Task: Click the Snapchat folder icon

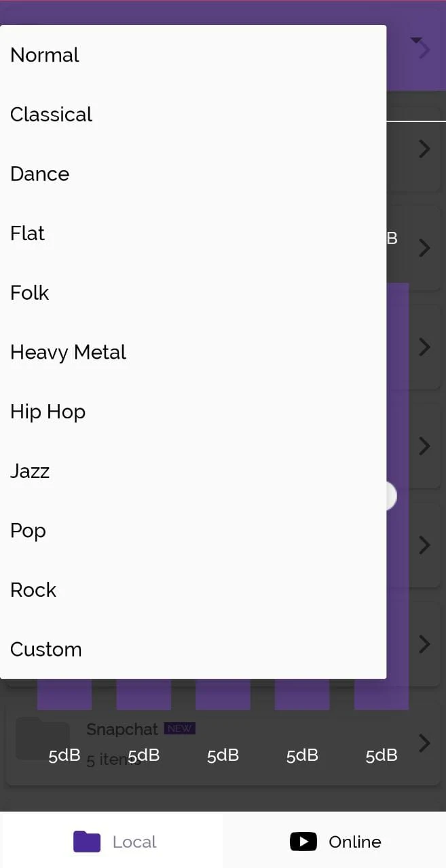Action: coord(43,739)
